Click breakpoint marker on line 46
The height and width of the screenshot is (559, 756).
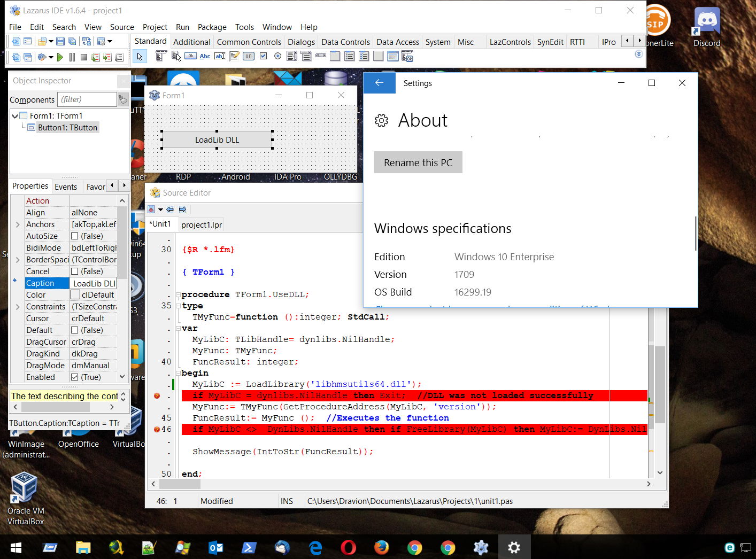click(157, 429)
